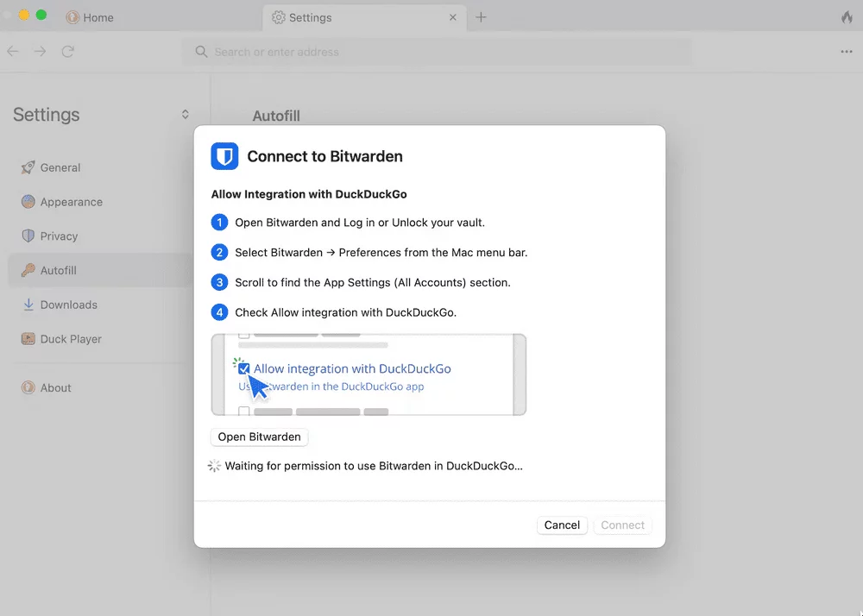Click the disabled Connect button
Screen dimensions: 863x616
622,525
